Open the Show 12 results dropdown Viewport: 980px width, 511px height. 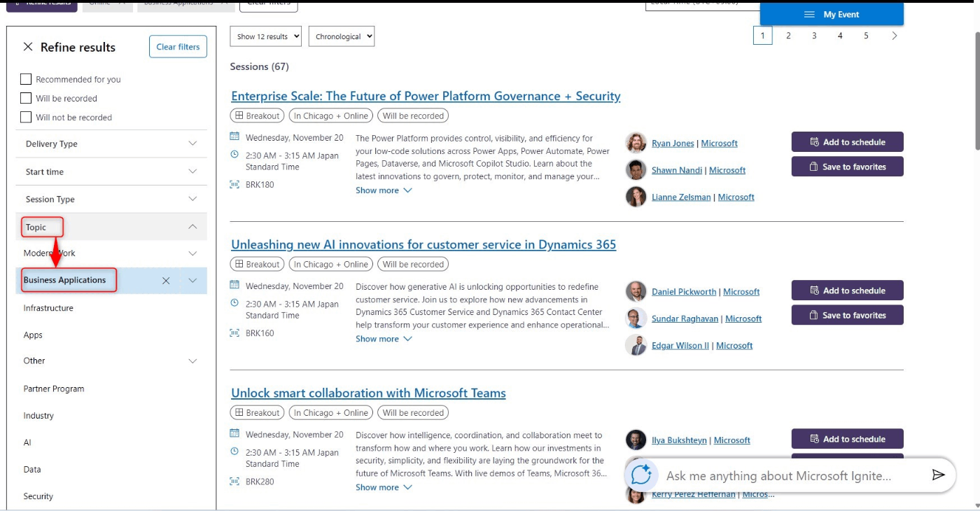[265, 36]
